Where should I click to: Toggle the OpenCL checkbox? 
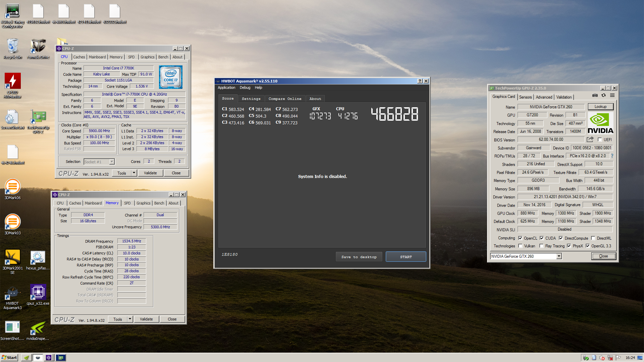(520, 238)
